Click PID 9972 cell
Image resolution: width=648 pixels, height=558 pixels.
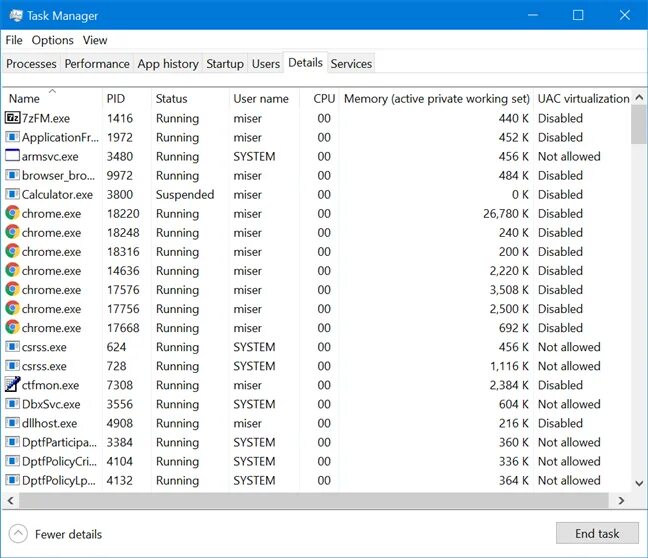click(x=119, y=176)
